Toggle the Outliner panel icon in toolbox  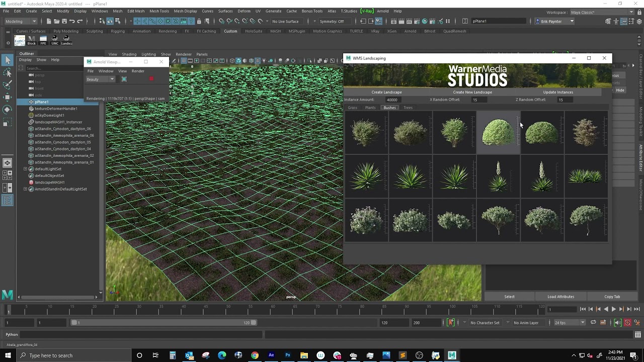pyautogui.click(x=8, y=201)
